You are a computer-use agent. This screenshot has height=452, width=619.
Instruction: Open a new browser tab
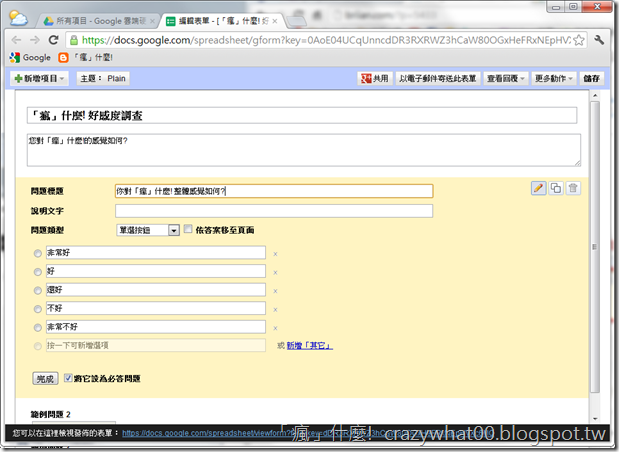296,22
